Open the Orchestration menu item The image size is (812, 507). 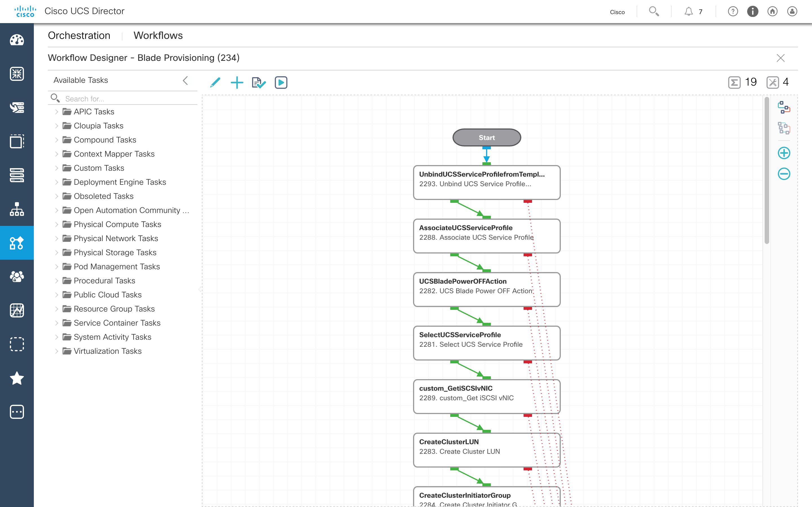click(x=79, y=35)
